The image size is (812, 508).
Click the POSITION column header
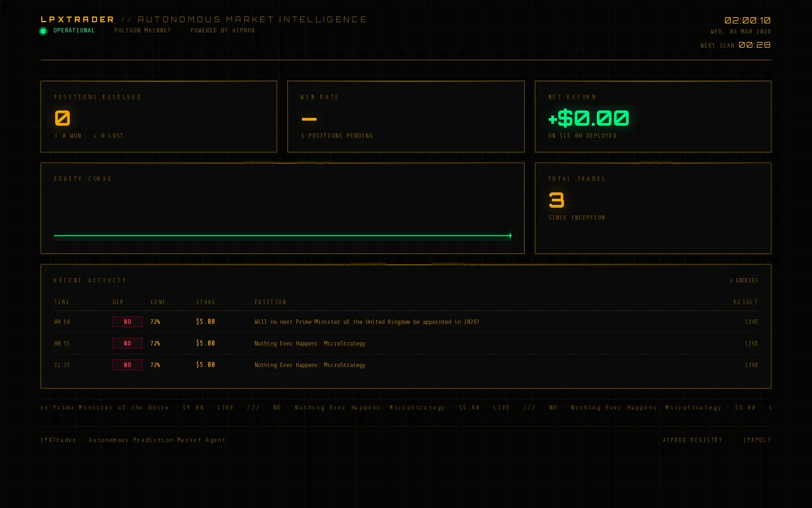click(270, 302)
